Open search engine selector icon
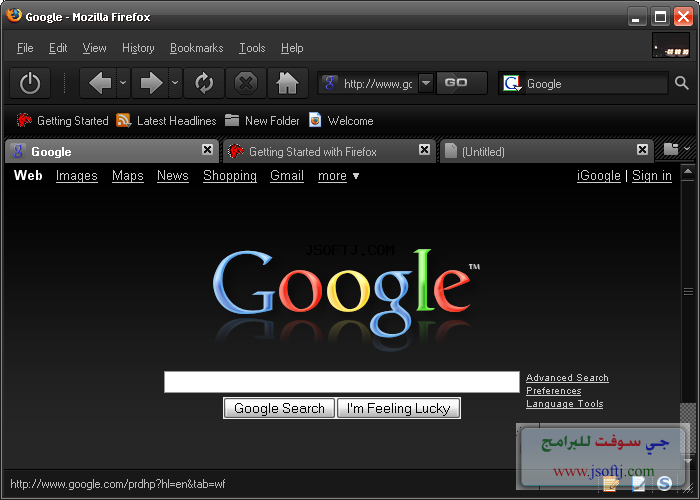Screen dimensions: 700x500 coord(512,83)
